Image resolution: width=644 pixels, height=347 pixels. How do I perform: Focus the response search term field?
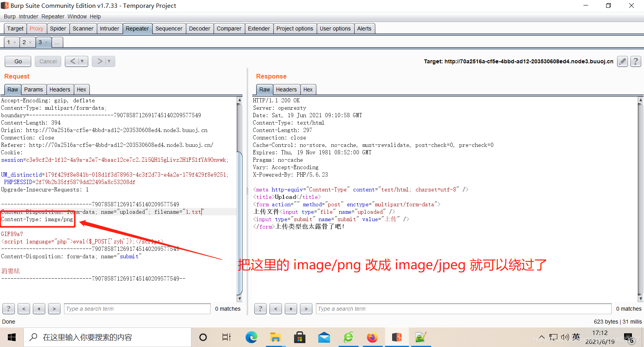(x=464, y=309)
